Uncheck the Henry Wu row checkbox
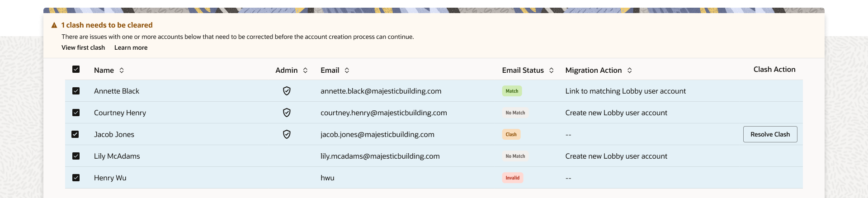The height and width of the screenshot is (198, 868). (76, 178)
